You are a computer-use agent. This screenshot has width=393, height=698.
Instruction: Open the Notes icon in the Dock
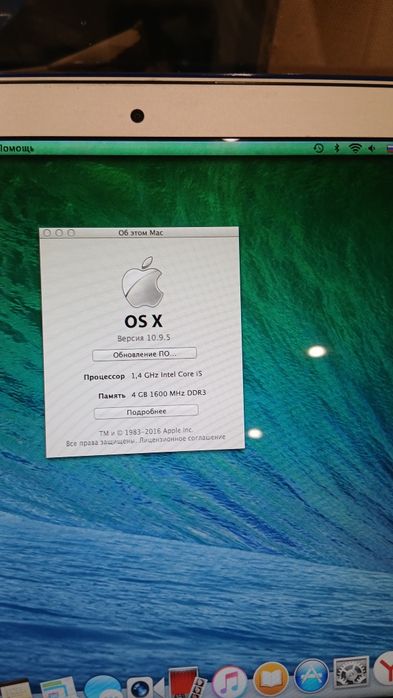click(x=16, y=689)
